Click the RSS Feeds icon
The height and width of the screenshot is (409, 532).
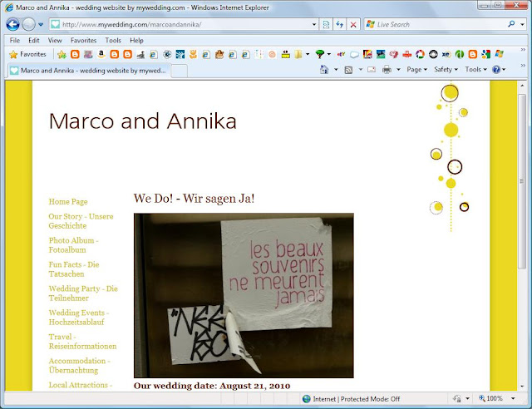point(348,70)
